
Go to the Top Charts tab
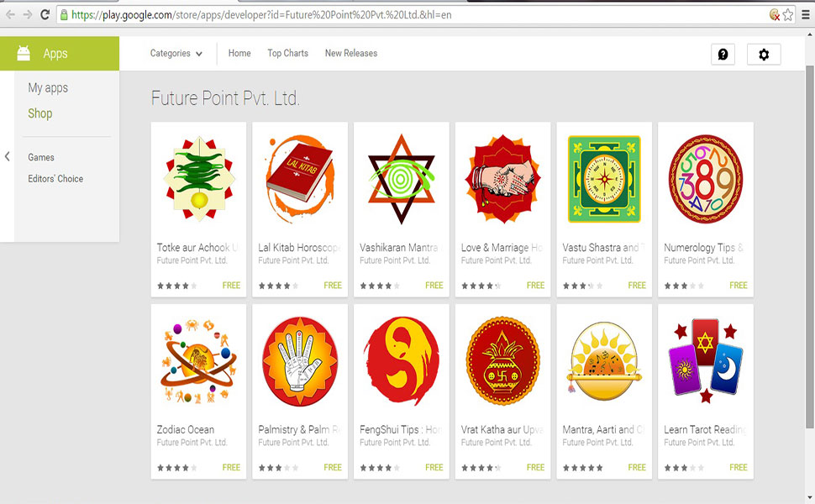pos(287,53)
